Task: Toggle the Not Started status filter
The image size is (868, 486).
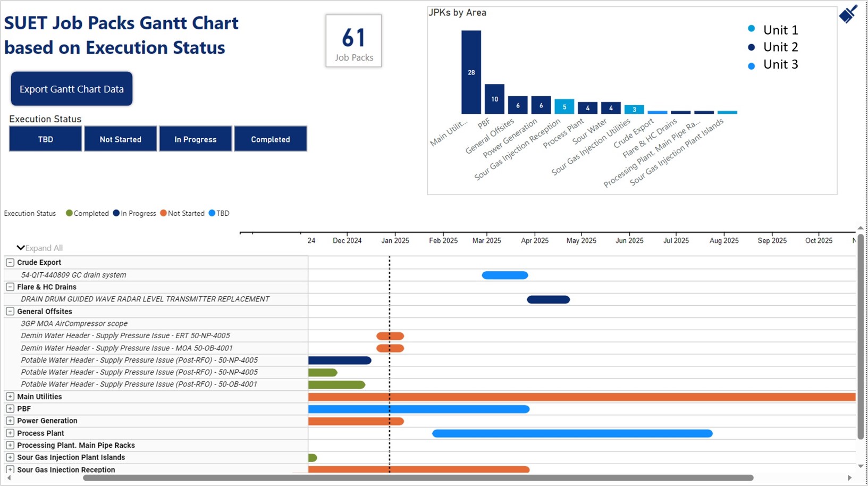Action: click(121, 139)
